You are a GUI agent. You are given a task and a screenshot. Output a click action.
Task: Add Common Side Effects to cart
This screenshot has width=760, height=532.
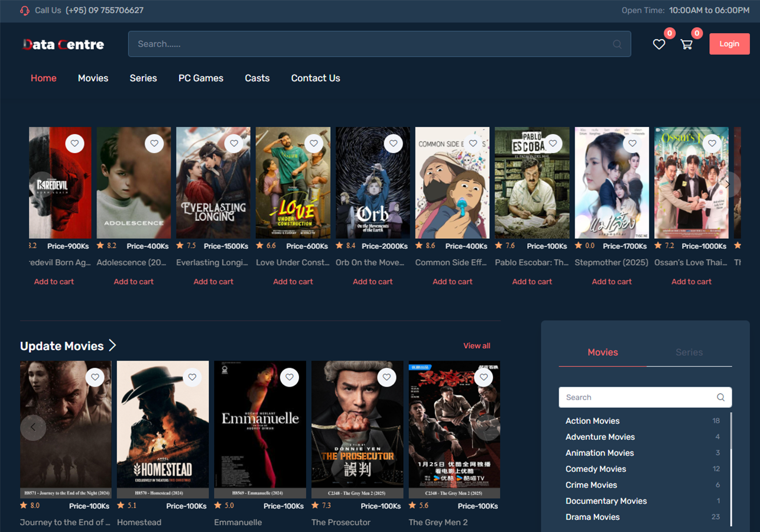pos(453,281)
